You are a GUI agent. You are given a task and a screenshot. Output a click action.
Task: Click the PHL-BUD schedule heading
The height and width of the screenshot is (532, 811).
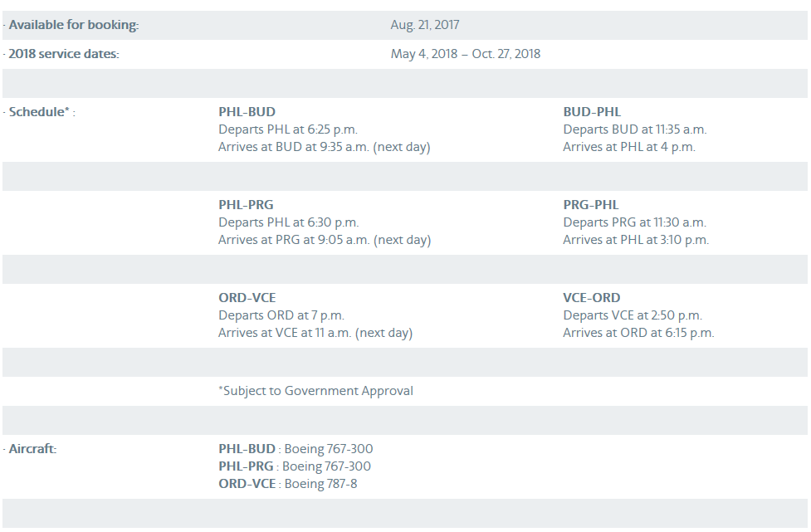(x=247, y=112)
